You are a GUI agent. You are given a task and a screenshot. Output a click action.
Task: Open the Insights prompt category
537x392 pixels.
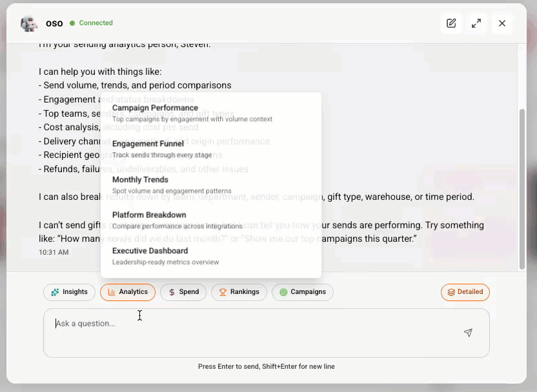click(69, 292)
